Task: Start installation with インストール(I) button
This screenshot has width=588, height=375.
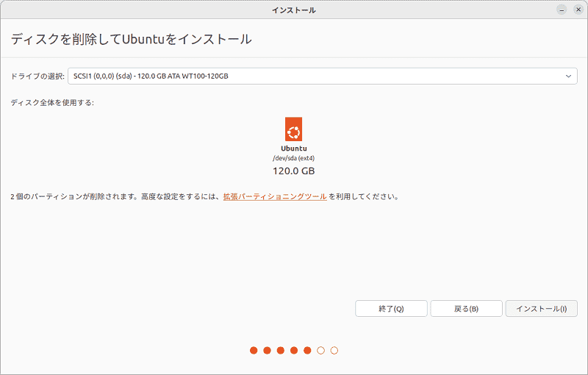Action: tap(542, 309)
